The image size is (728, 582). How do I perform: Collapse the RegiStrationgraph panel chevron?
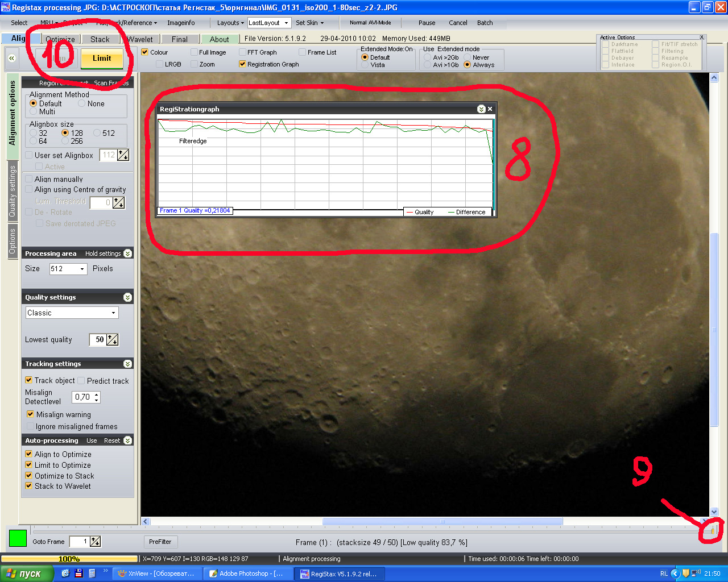coord(481,109)
